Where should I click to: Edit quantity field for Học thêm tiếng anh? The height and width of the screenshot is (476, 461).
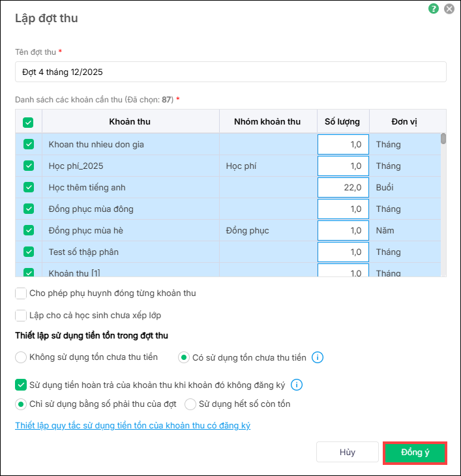pyautogui.click(x=343, y=187)
